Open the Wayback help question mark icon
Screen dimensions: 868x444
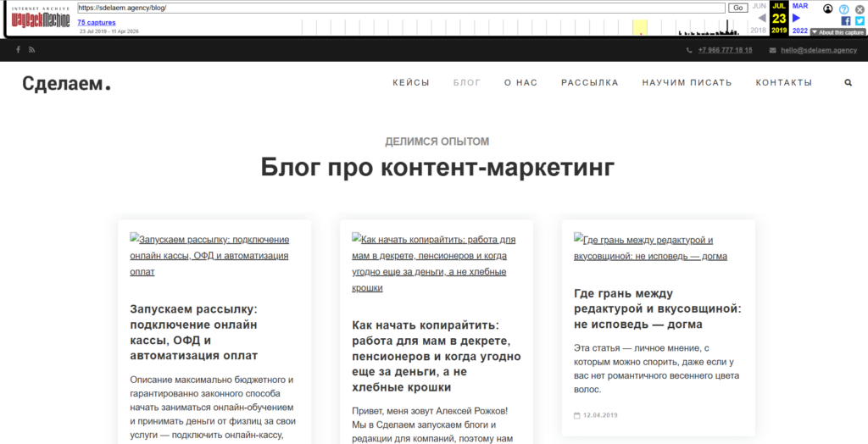[x=843, y=8]
